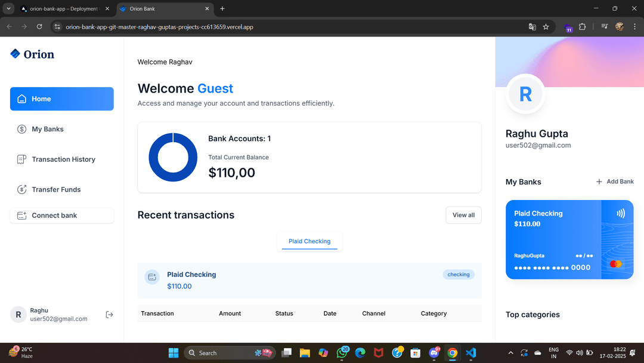Viewport: 644px width, 363px height.
Task: Click the View all transactions button
Action: click(x=463, y=215)
